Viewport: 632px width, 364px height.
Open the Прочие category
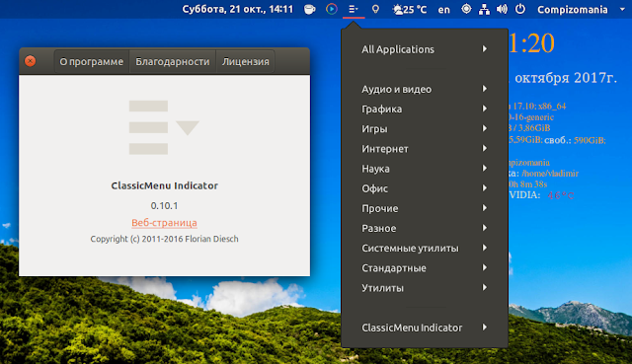click(425, 208)
